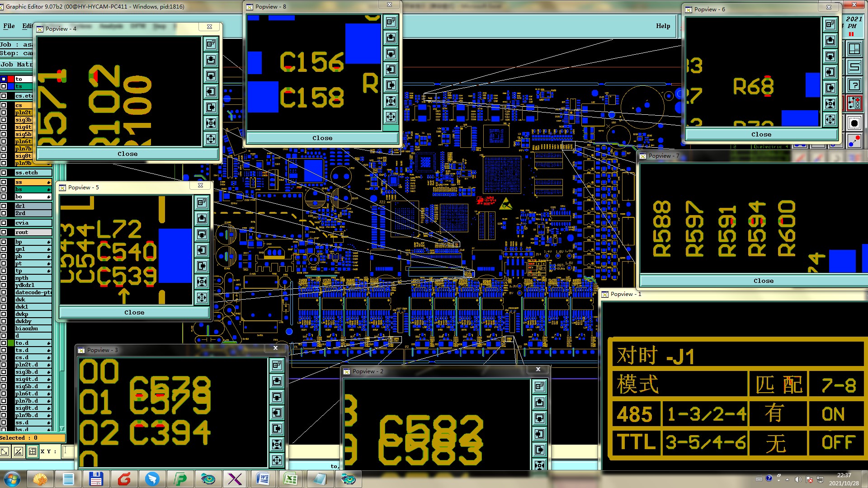
Task: Open the Help menu
Action: pyautogui.click(x=663, y=26)
